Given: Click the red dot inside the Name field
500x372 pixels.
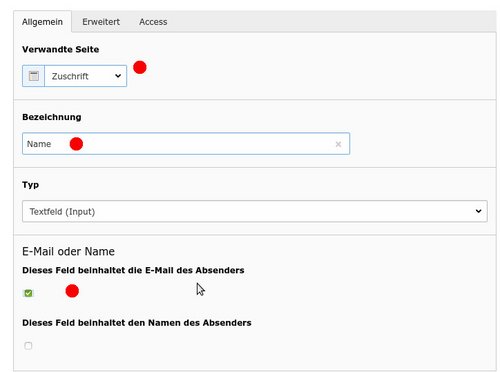Looking at the screenshot, I should coord(76,144).
